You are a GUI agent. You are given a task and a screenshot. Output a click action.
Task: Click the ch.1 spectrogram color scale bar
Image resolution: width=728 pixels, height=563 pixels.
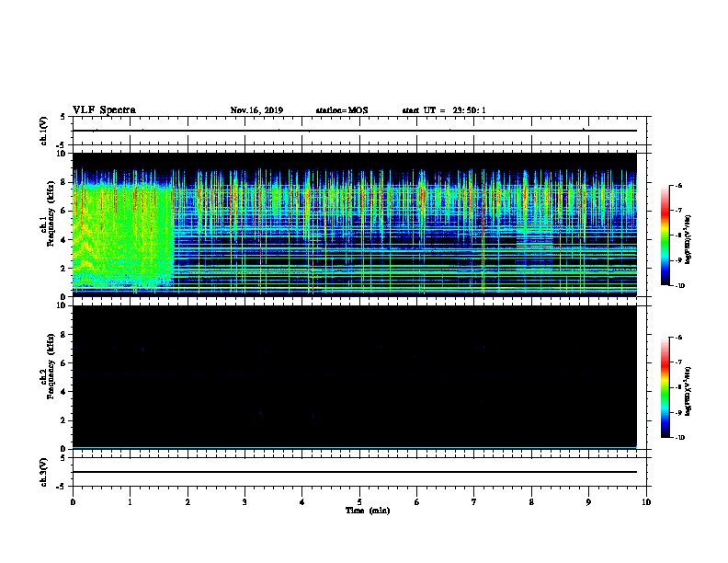[x=665, y=236]
